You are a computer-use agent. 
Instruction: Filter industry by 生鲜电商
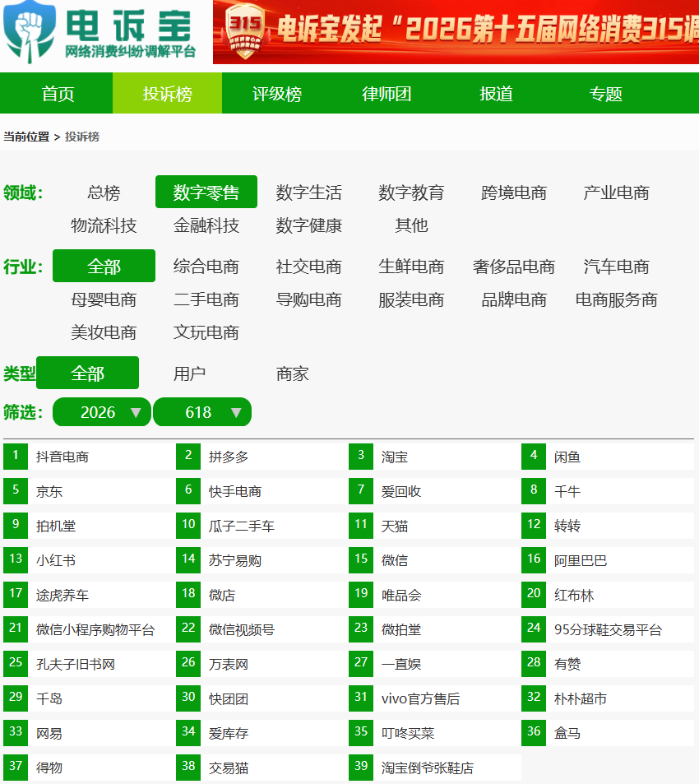(x=411, y=266)
